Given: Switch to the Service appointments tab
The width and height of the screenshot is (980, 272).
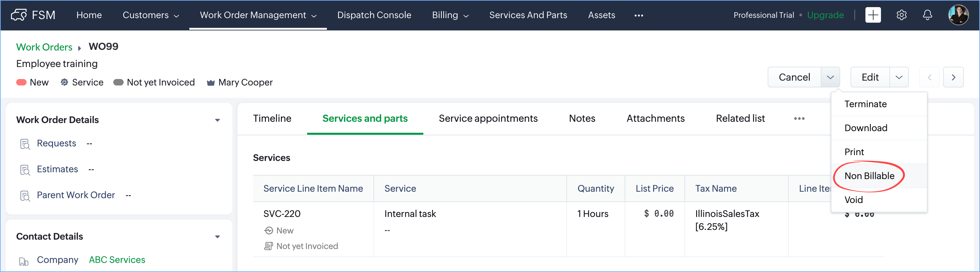Looking at the screenshot, I should [x=488, y=119].
